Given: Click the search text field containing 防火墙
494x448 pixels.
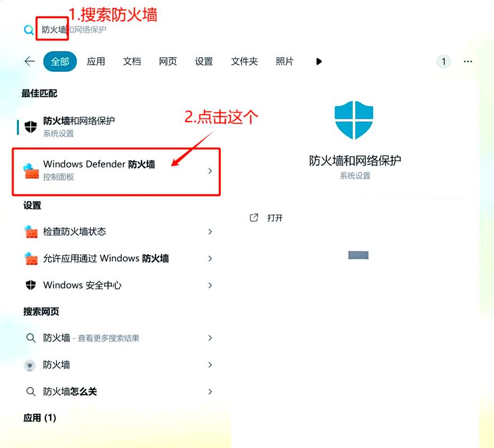Looking at the screenshot, I should coord(74,30).
